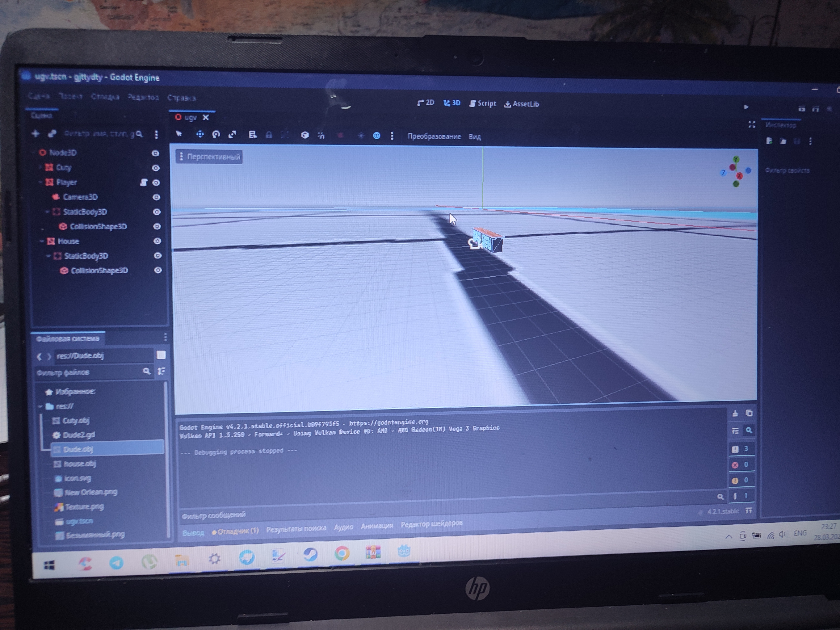Screen dimensions: 840x630
Task: Create new resource in Inspector
Action: 769,141
